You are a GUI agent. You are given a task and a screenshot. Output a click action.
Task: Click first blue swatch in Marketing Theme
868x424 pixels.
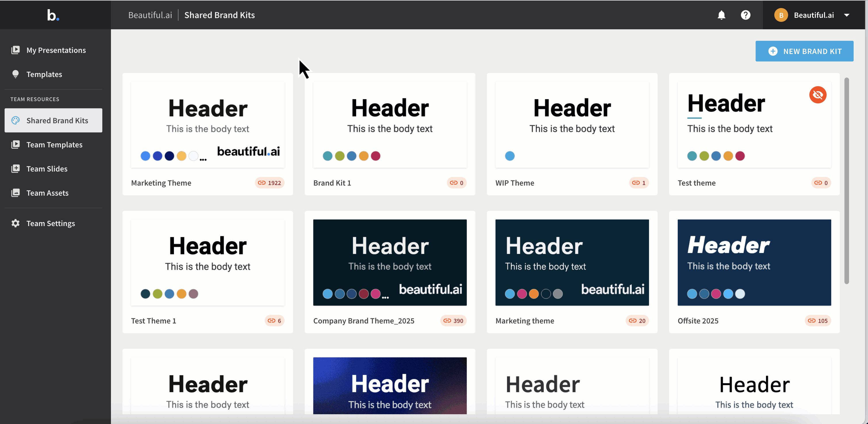[145, 156]
